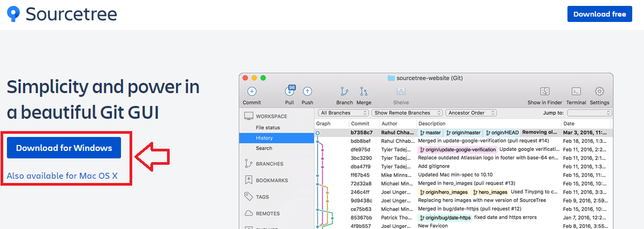Select commit 246c4ff row
Image resolution: width=644 pixels, height=229 pixels.
(464, 192)
